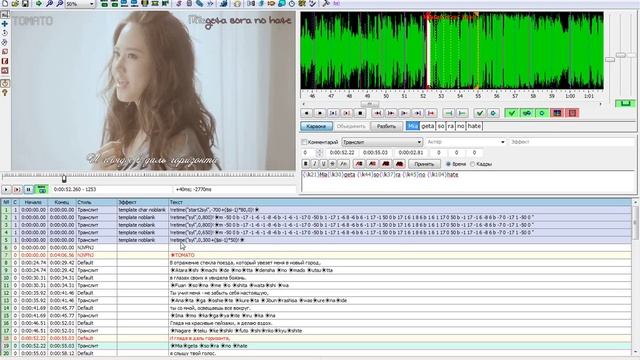The height and width of the screenshot is (360, 640).
Task: Toggle linking of zoom and volume sliders
Action: point(625,103)
